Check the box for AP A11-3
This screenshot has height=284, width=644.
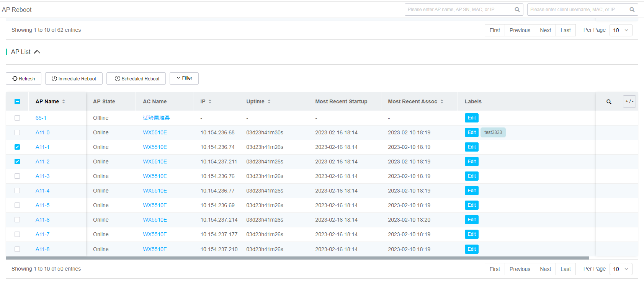17,176
